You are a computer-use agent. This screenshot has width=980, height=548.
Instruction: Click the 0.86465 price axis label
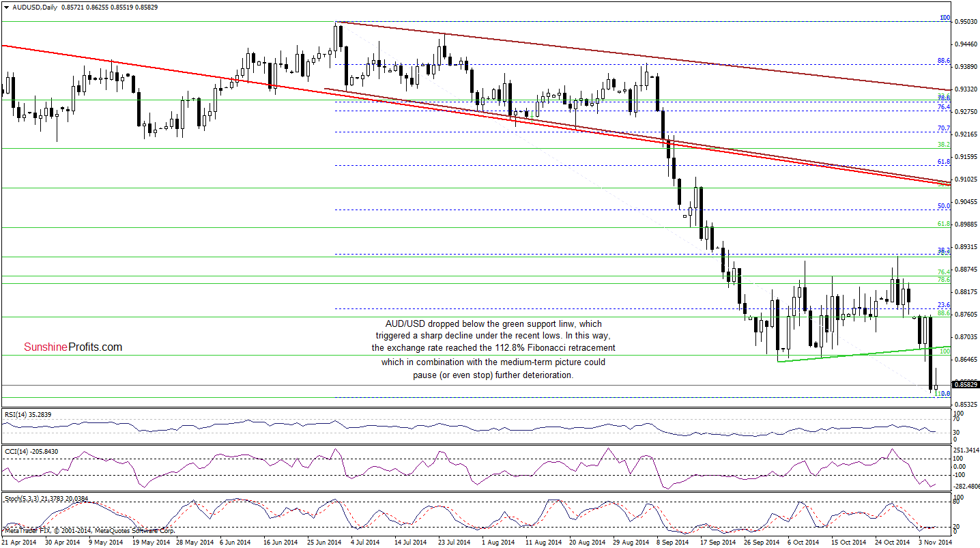tap(965, 360)
